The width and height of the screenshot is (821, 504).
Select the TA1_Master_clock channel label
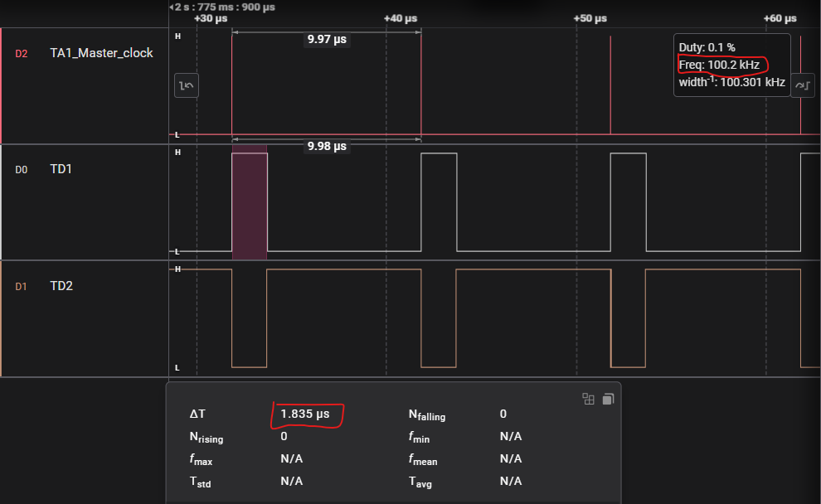[x=101, y=53]
